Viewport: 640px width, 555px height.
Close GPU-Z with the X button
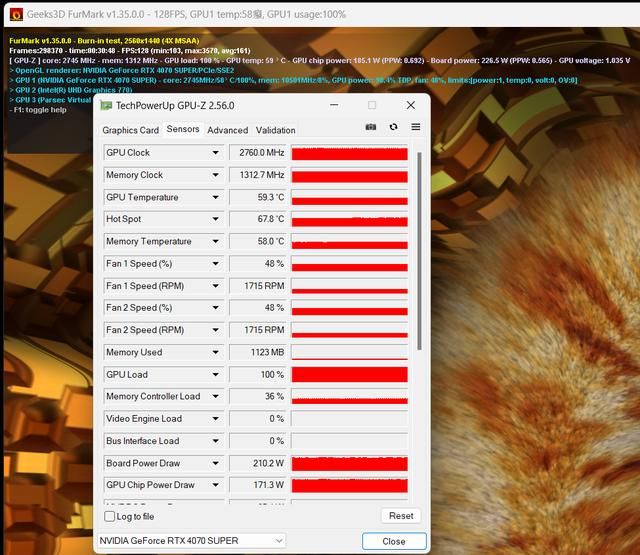pos(411,105)
